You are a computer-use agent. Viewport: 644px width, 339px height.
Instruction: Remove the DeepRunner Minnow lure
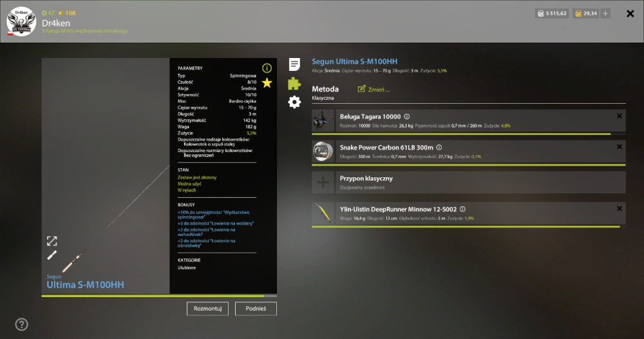620,208
